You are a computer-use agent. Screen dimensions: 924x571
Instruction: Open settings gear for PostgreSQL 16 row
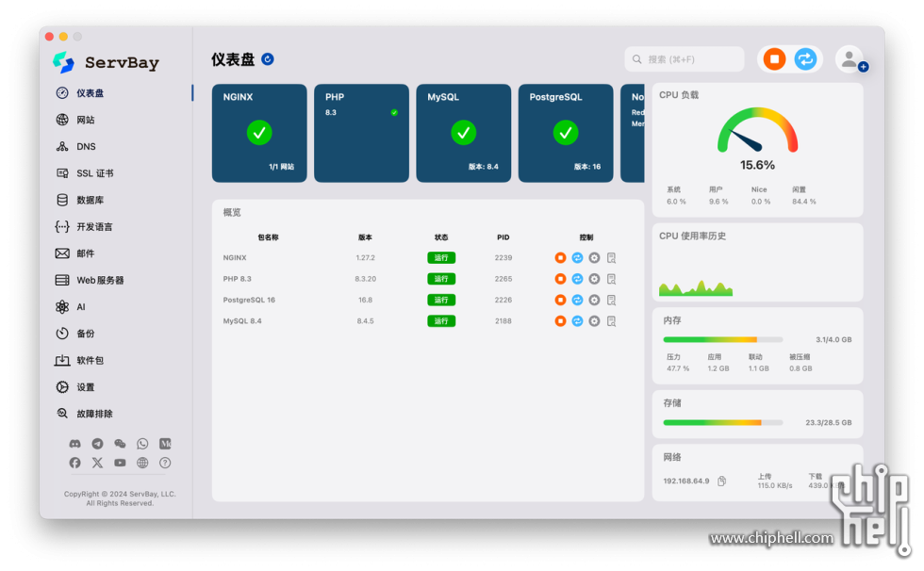tap(595, 301)
